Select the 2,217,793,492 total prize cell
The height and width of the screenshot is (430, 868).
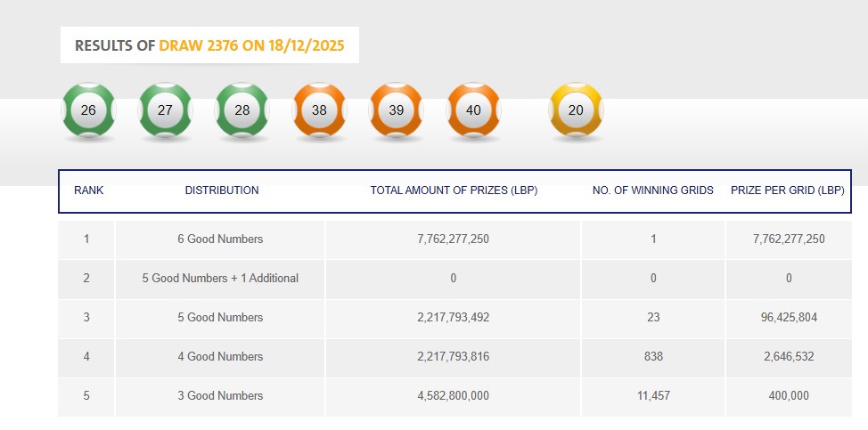tap(454, 318)
